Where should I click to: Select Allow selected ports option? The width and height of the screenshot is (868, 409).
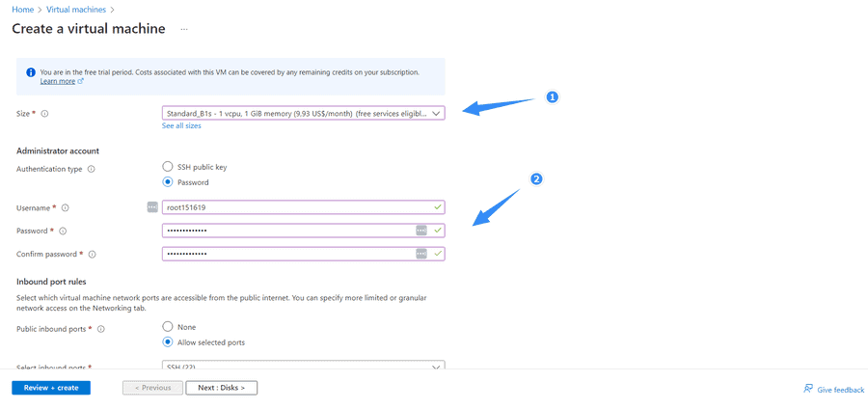point(168,342)
